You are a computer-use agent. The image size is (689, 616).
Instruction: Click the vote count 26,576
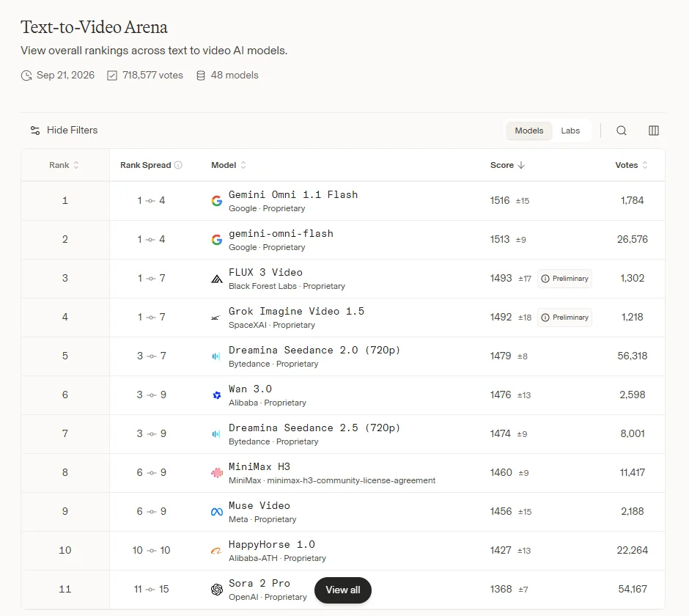(633, 239)
